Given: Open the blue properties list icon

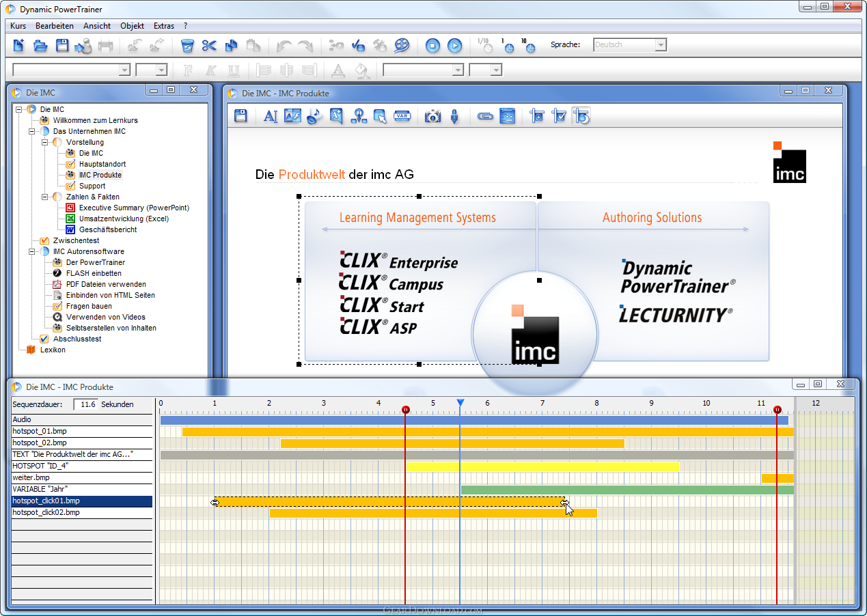Looking at the screenshot, I should 507,116.
